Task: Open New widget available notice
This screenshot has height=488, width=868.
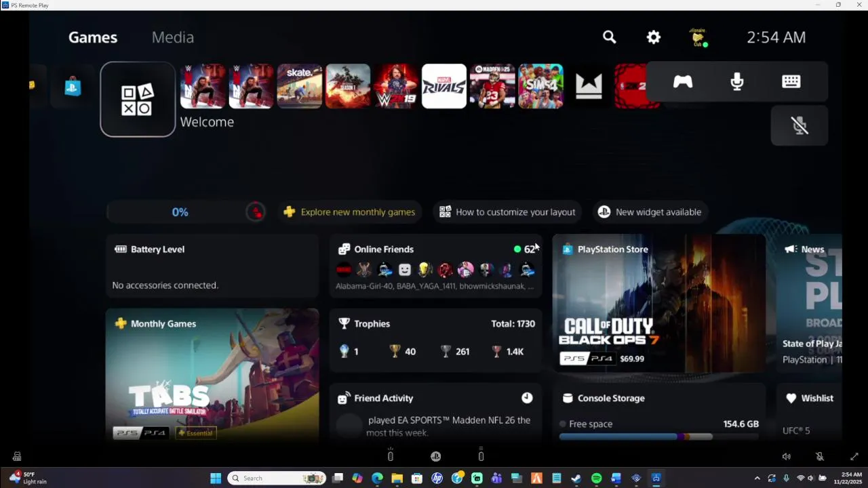Action: (x=650, y=212)
